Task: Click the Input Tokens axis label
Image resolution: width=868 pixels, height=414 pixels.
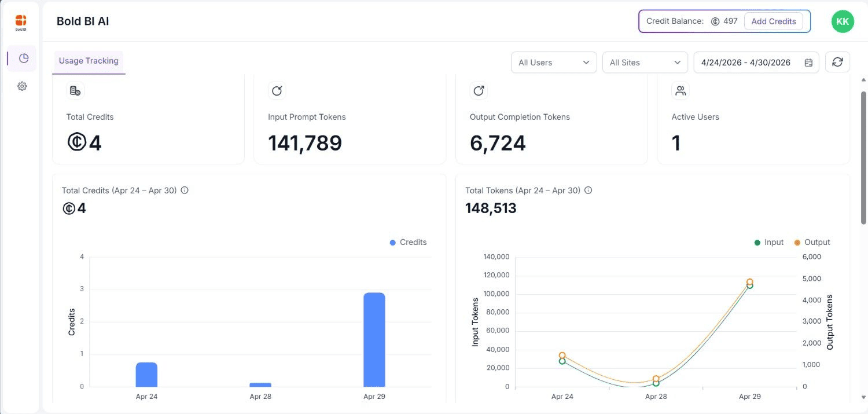Action: [x=476, y=322]
